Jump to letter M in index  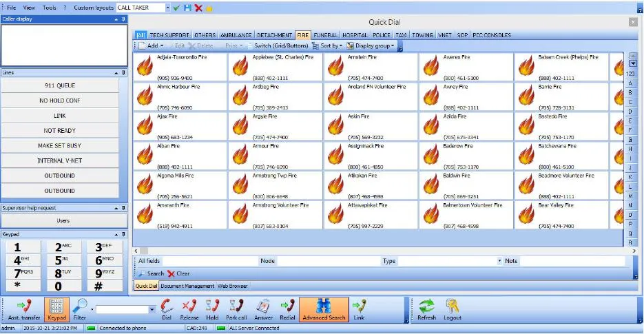pos(630,196)
